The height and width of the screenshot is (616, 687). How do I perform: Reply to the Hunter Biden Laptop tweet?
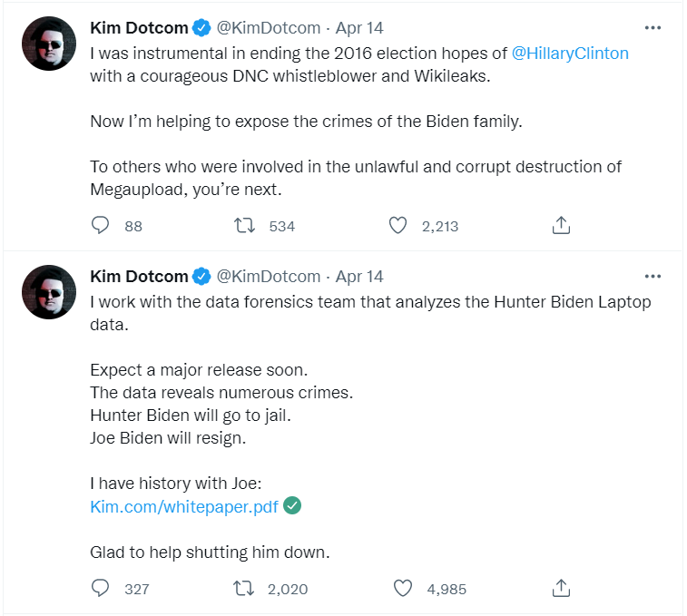[x=101, y=589]
